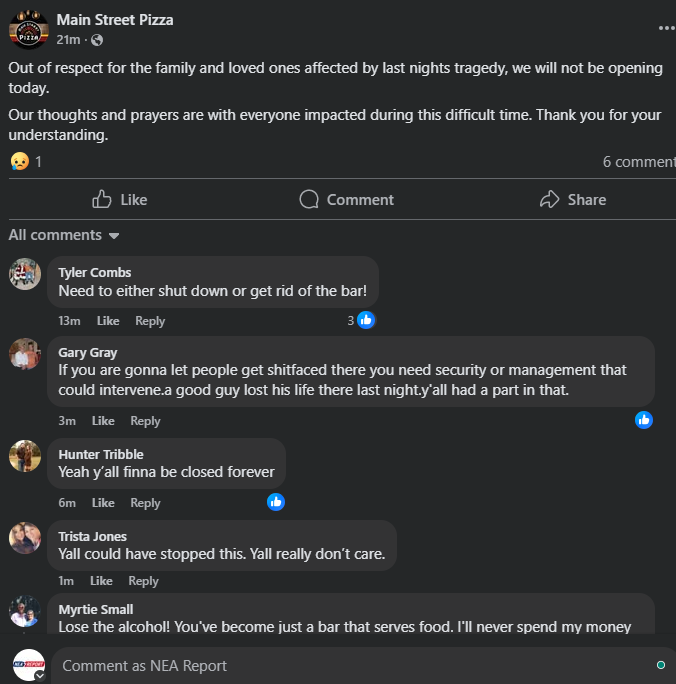Click the Comment button under the post
The image size is (676, 684).
(x=347, y=200)
